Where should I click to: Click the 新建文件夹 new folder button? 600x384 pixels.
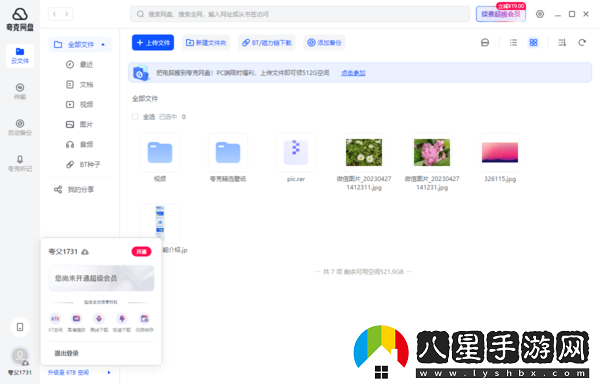point(206,42)
